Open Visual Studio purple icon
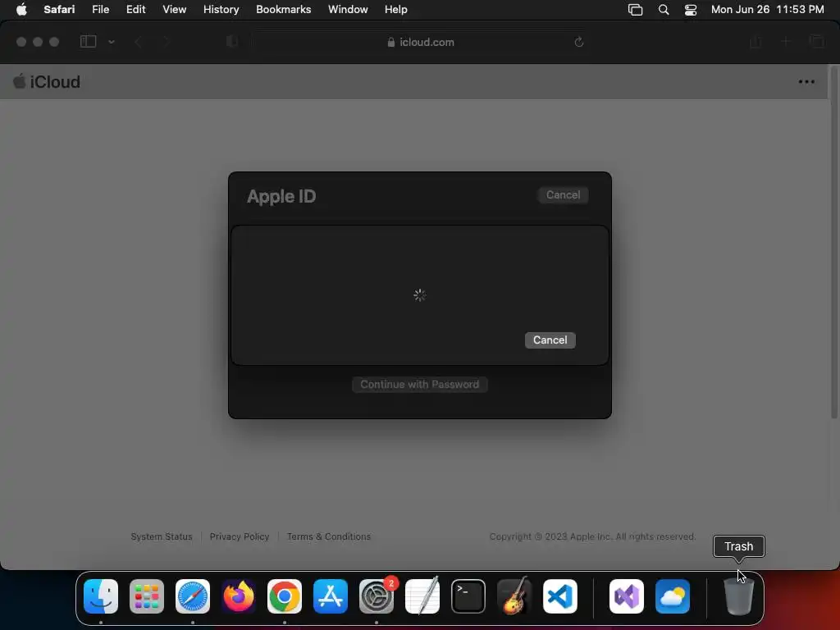The width and height of the screenshot is (840, 630). [627, 596]
